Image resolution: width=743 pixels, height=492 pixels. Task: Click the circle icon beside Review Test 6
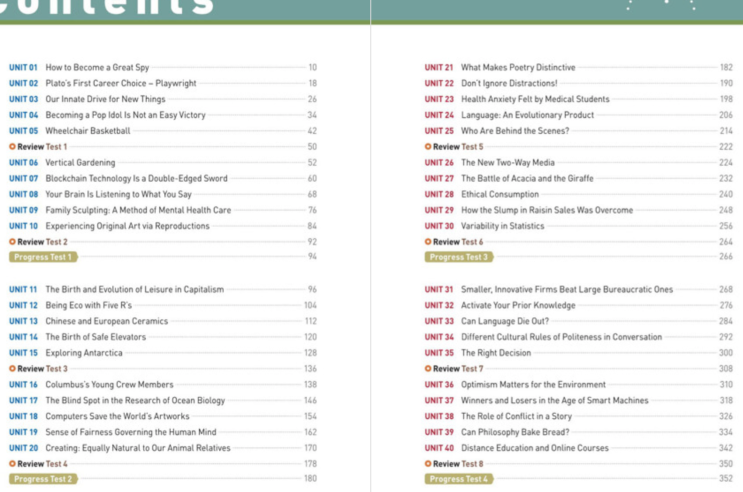pos(428,242)
